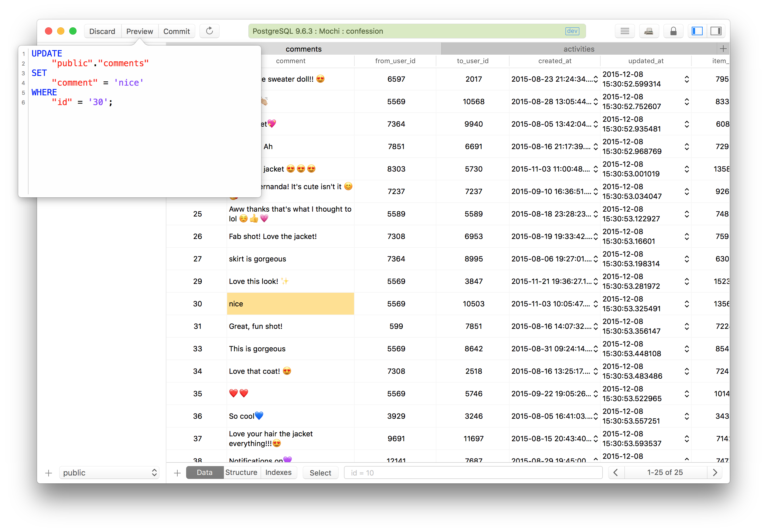The width and height of the screenshot is (764, 532).
Task: Click created_at stepper for row 30
Action: coord(595,304)
